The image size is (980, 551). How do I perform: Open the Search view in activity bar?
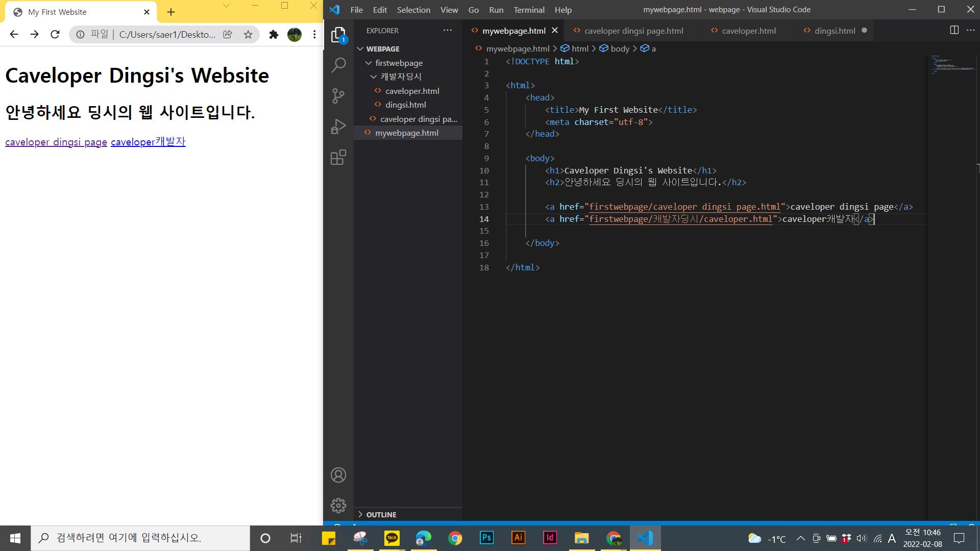pos(338,65)
